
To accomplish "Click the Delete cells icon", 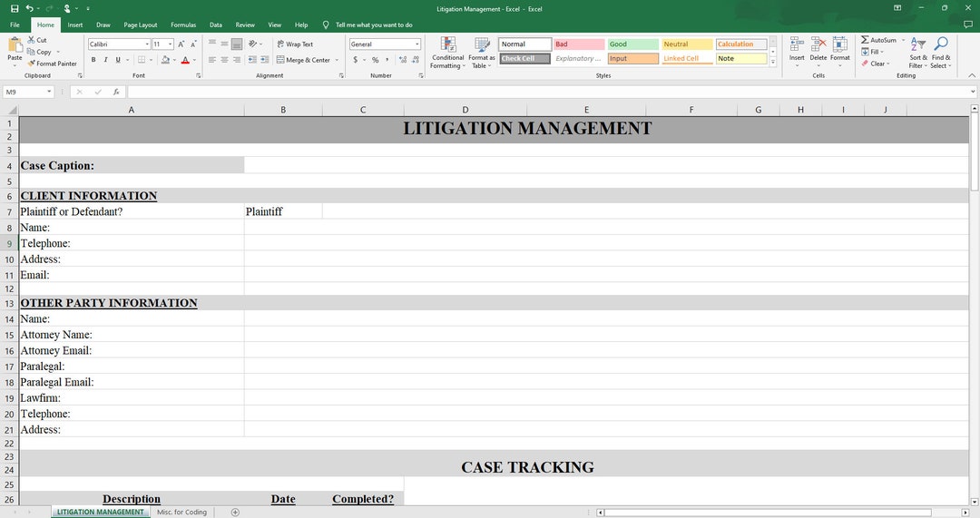I will pos(818,45).
